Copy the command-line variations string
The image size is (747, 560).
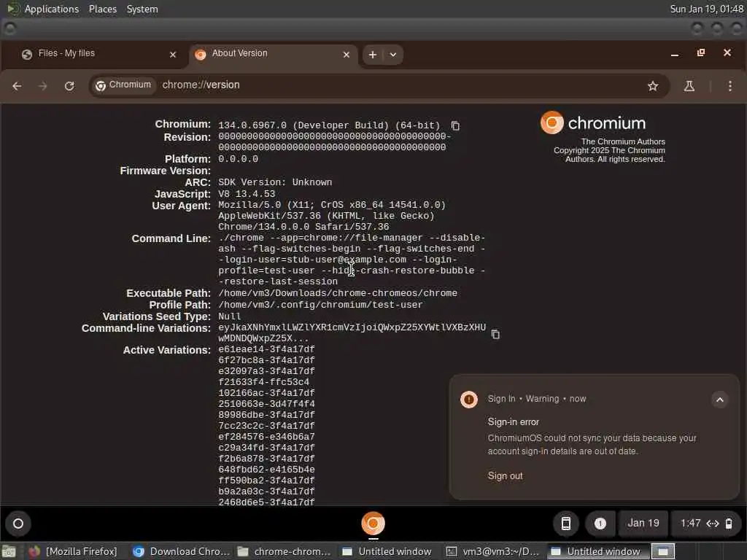pos(495,334)
